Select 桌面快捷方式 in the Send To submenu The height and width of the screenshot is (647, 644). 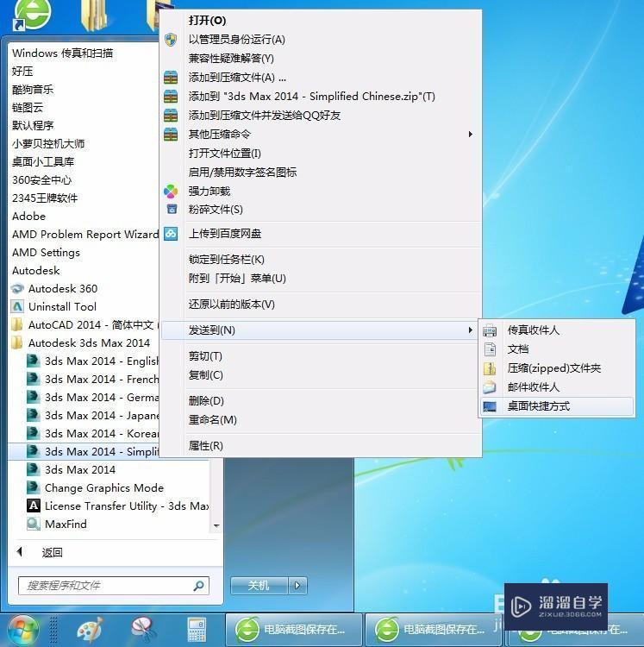tap(557, 406)
